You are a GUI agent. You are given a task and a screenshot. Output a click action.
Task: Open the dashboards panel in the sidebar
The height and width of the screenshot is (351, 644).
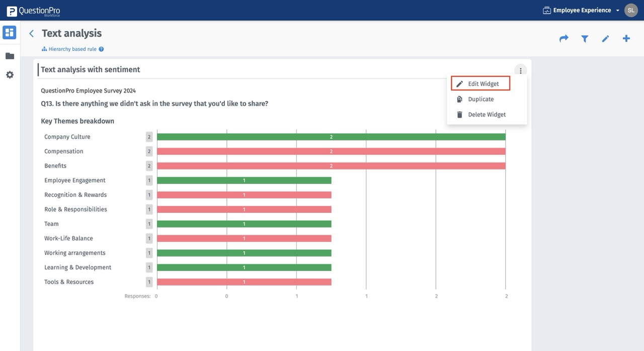click(x=9, y=32)
